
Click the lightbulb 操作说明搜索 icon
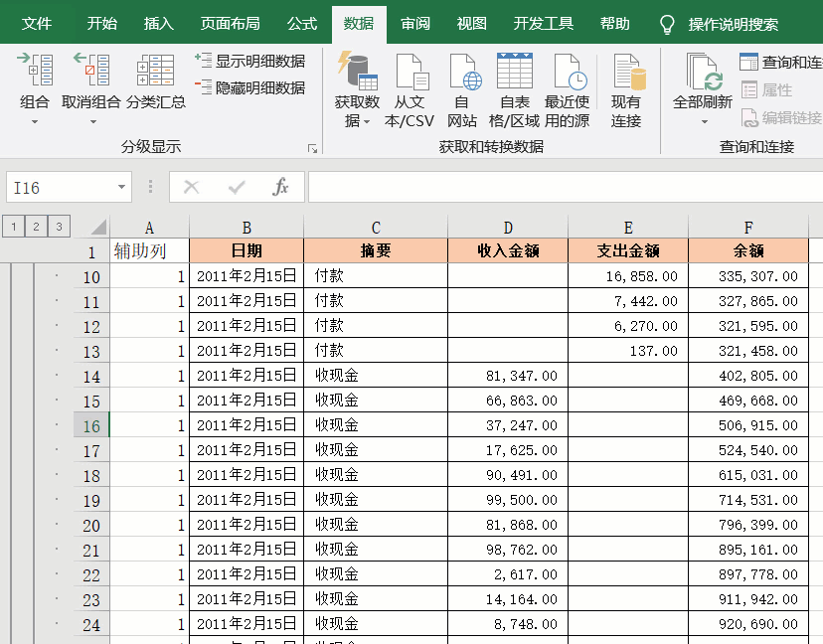point(667,24)
